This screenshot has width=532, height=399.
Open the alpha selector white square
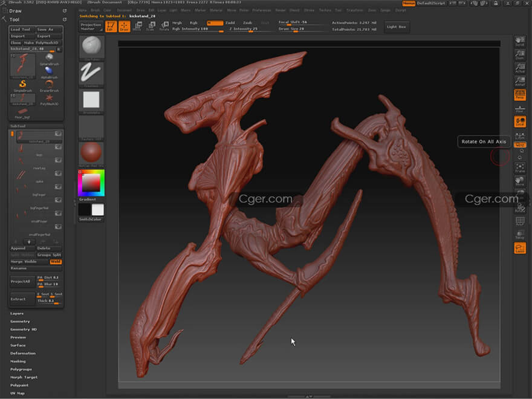click(92, 101)
